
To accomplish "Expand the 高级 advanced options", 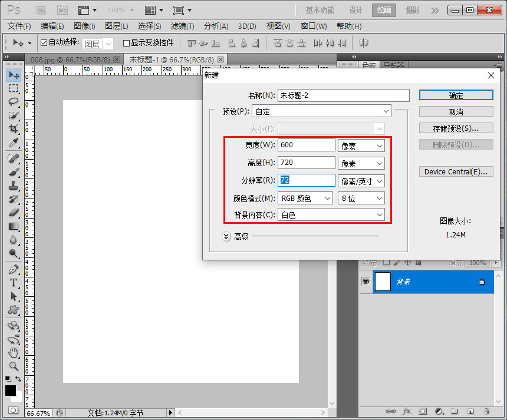I will tap(226, 236).
